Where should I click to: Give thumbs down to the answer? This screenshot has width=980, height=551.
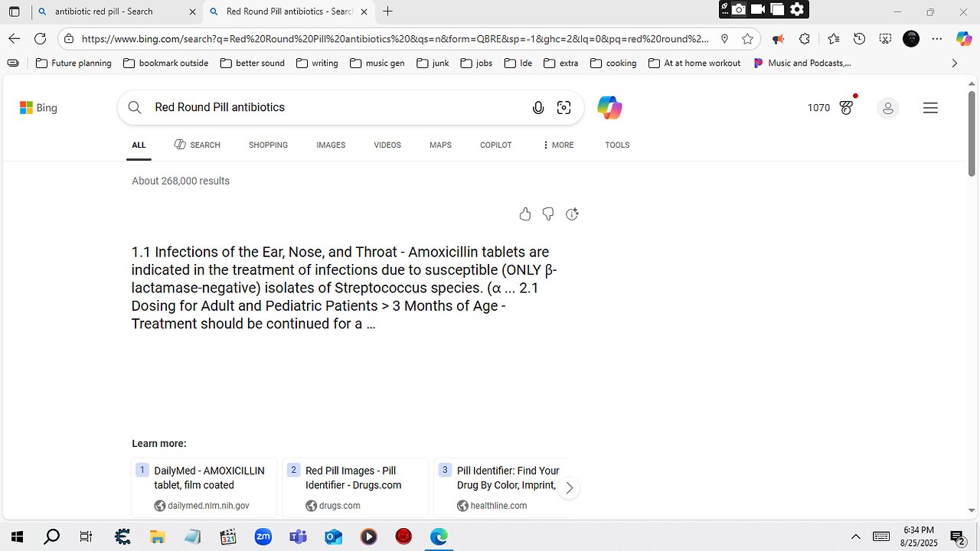point(548,214)
